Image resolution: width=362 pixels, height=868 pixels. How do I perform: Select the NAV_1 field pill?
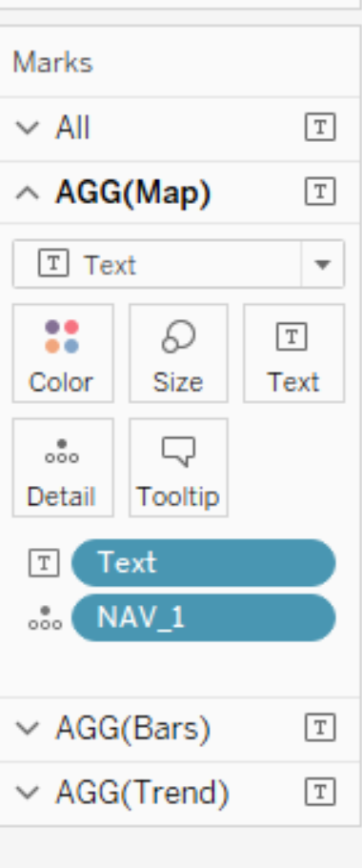[204, 617]
